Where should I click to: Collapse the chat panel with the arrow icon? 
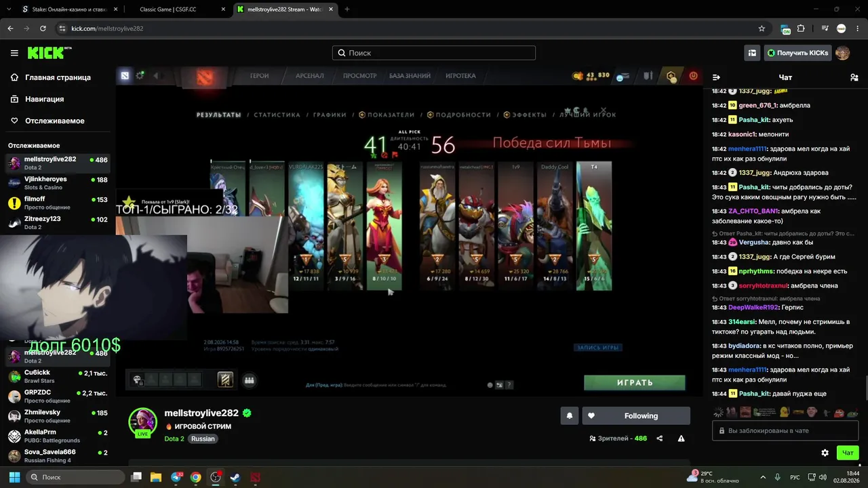click(717, 77)
